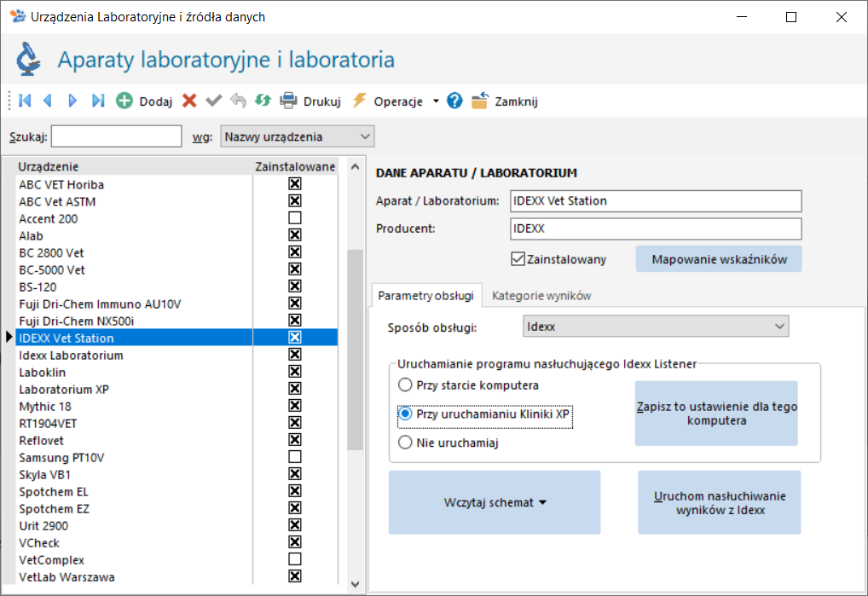Click the Aparat / Laboratorium text field

point(656,201)
